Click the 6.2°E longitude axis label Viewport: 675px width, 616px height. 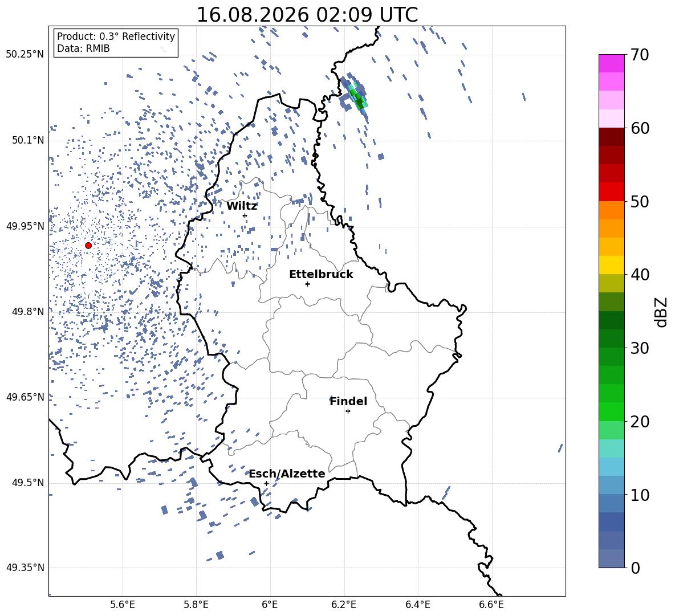[344, 605]
